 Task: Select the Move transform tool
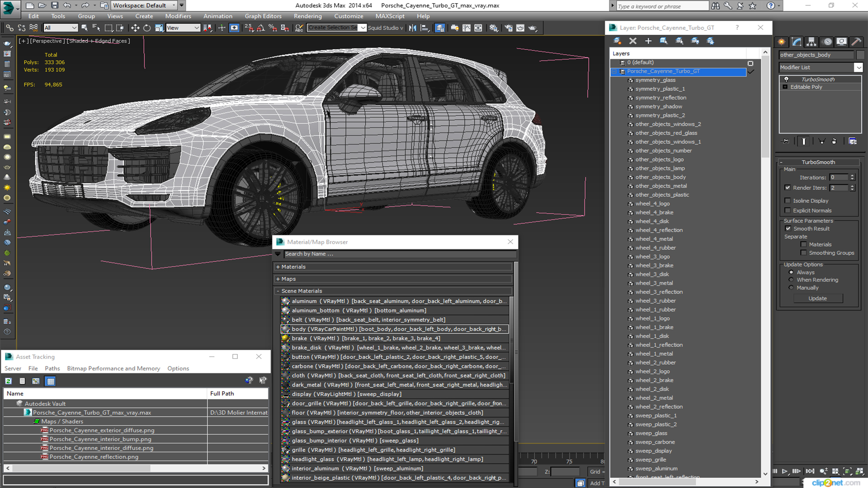click(135, 28)
